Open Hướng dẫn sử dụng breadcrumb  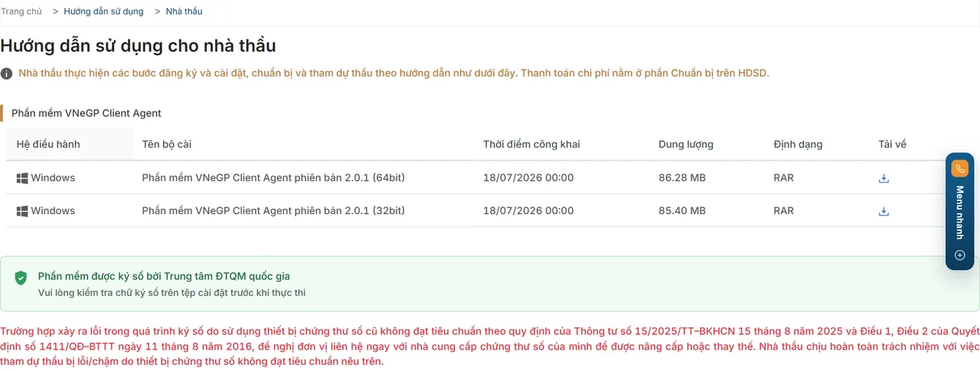(x=104, y=11)
